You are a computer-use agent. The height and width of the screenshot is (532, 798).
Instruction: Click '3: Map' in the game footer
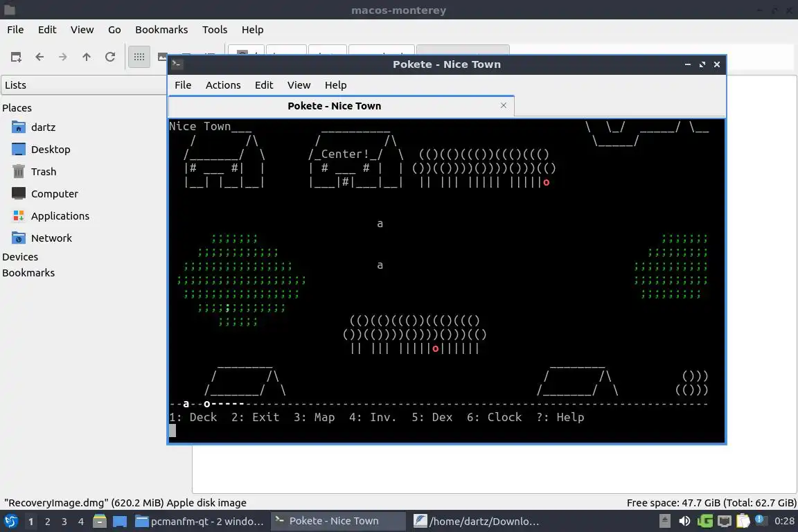coord(314,417)
